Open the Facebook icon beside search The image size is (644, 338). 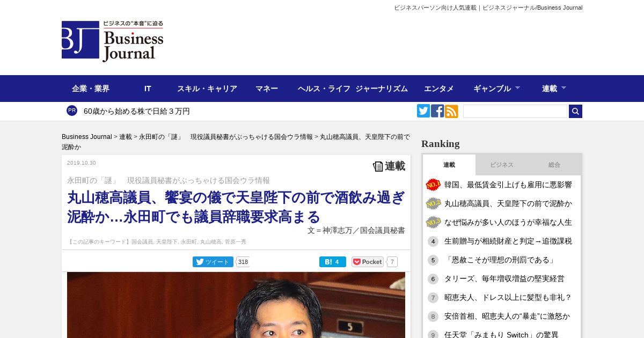(x=437, y=111)
